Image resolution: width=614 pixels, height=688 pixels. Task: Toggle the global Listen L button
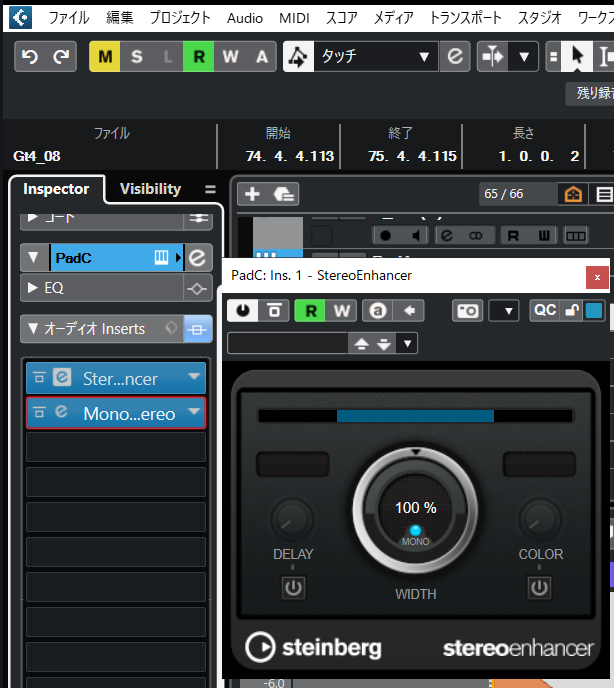click(168, 57)
